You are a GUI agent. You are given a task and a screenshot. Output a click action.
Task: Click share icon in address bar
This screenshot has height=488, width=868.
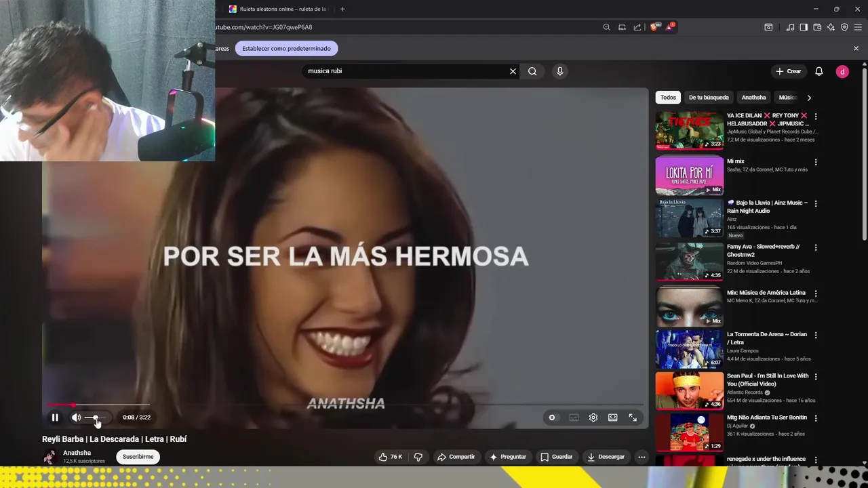click(x=637, y=27)
